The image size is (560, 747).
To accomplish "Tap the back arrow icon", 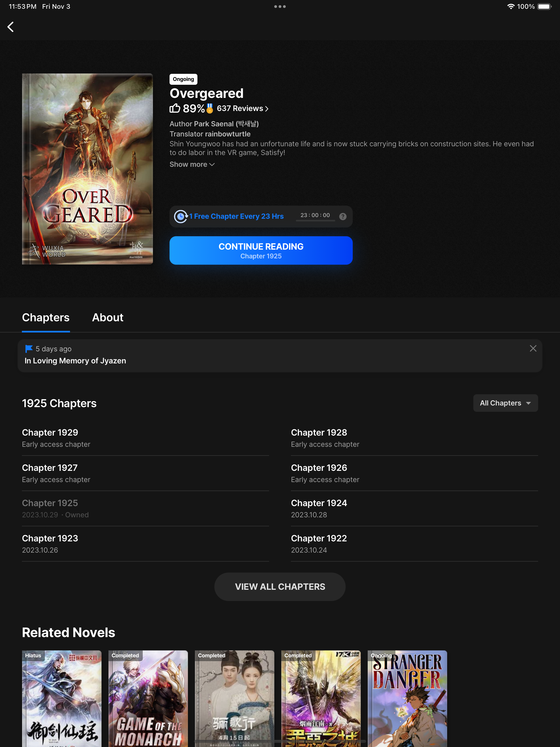I will (10, 27).
